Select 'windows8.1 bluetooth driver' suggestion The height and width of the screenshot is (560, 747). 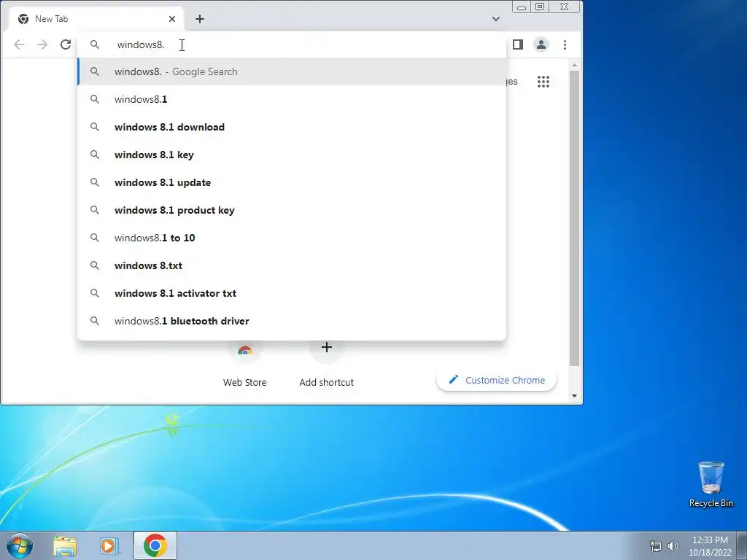coord(292,321)
